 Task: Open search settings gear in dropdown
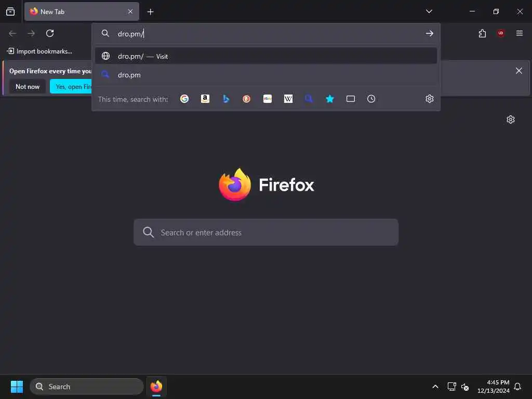coord(429,99)
